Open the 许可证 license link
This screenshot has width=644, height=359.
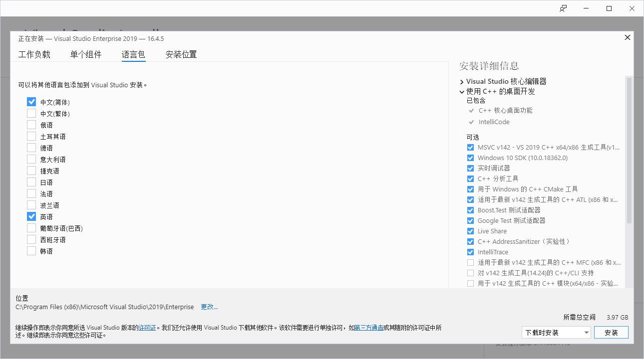[x=147, y=328]
